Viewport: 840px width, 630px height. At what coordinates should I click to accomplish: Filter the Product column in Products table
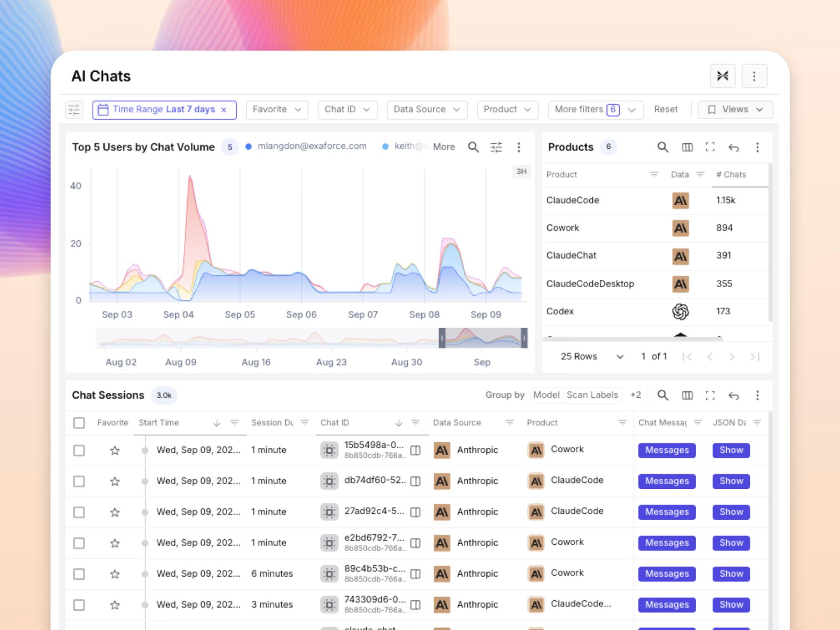[x=654, y=175]
